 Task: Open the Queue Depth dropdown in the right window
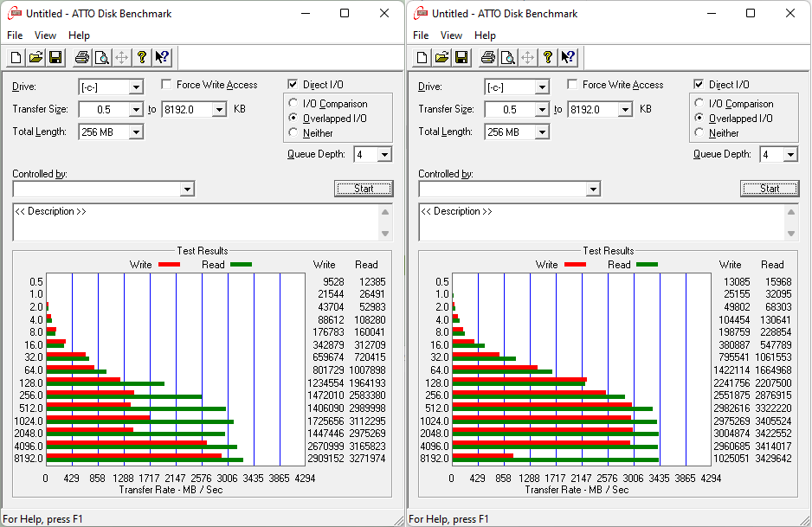pyautogui.click(x=790, y=154)
